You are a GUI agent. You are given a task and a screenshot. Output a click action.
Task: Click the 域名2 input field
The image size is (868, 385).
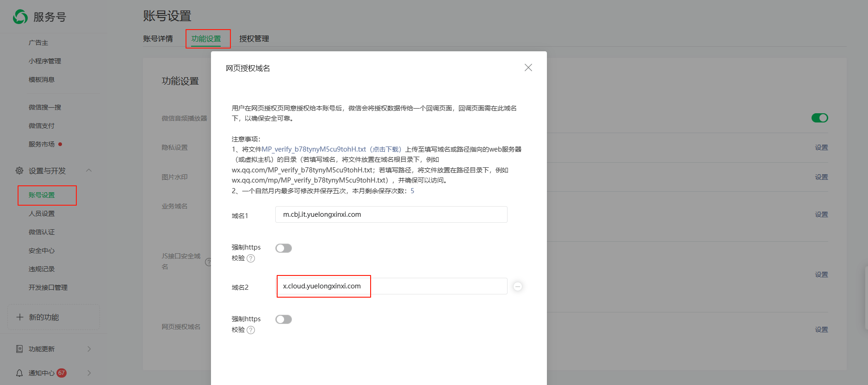point(391,286)
